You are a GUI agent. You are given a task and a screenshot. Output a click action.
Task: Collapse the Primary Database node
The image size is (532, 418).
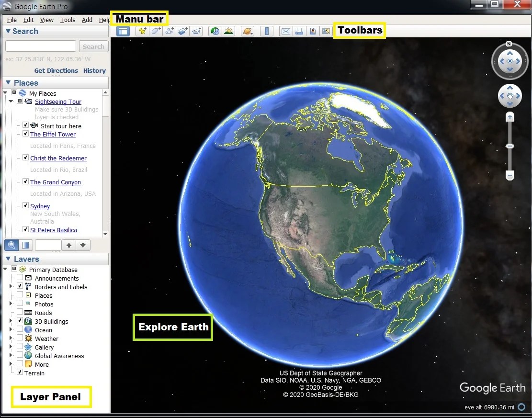5,269
